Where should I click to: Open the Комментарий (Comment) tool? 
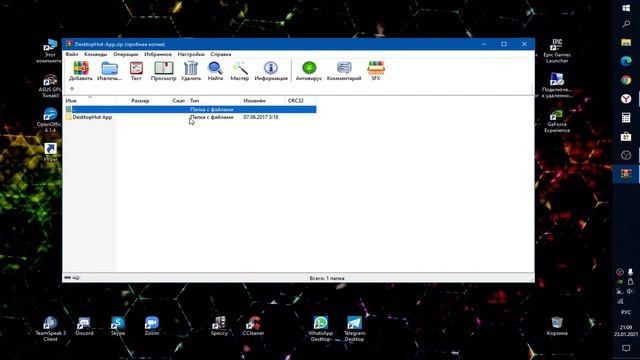[344, 71]
